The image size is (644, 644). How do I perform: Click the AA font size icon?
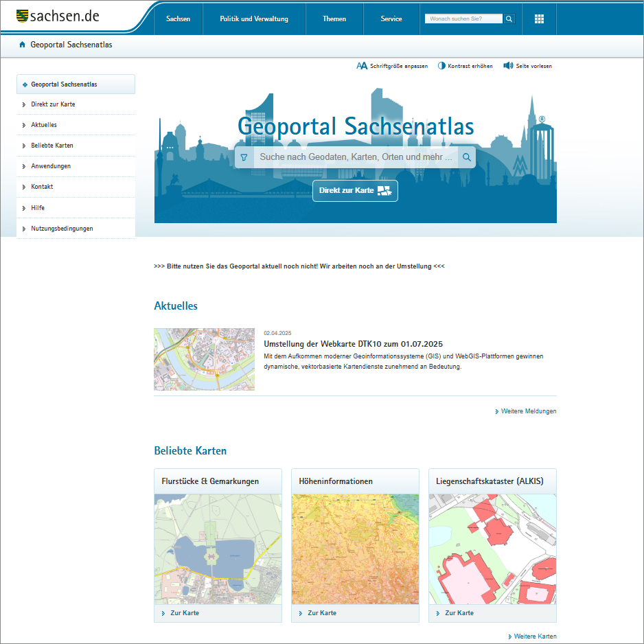pyautogui.click(x=361, y=66)
